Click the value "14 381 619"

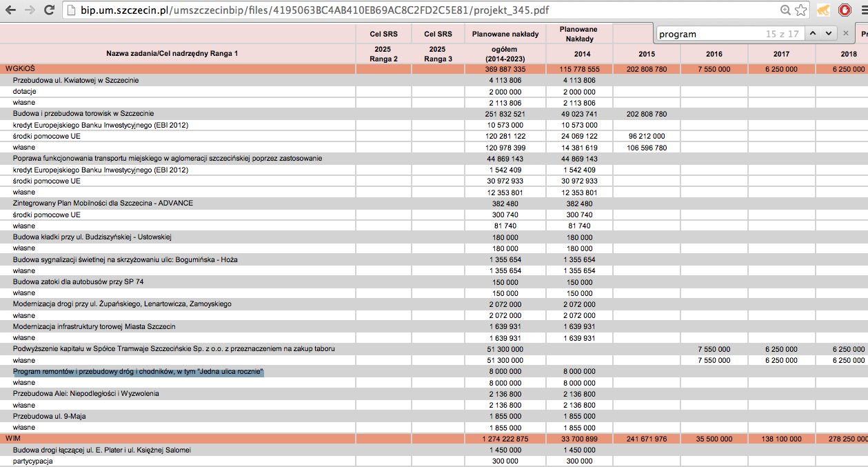coord(578,148)
